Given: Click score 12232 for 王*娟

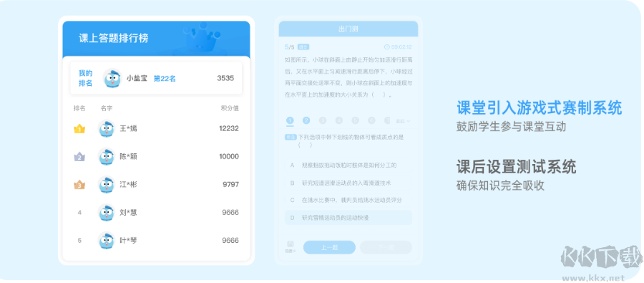Looking at the screenshot, I should (229, 129).
